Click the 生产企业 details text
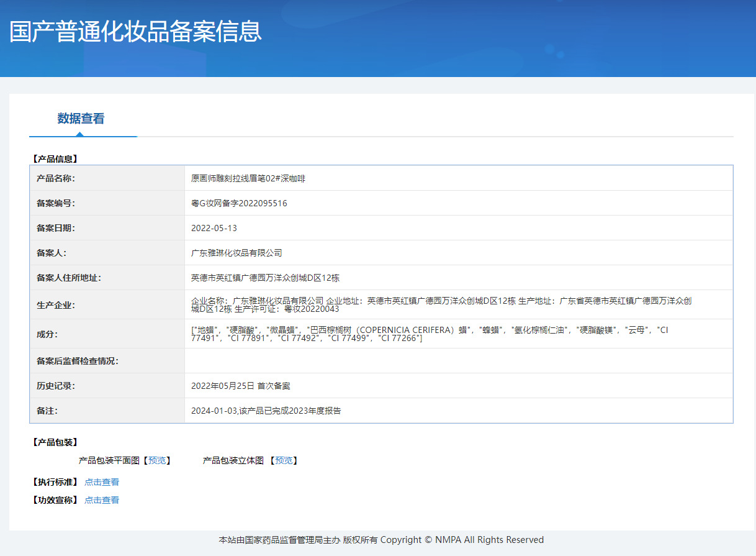The width and height of the screenshot is (756, 556). (441, 304)
